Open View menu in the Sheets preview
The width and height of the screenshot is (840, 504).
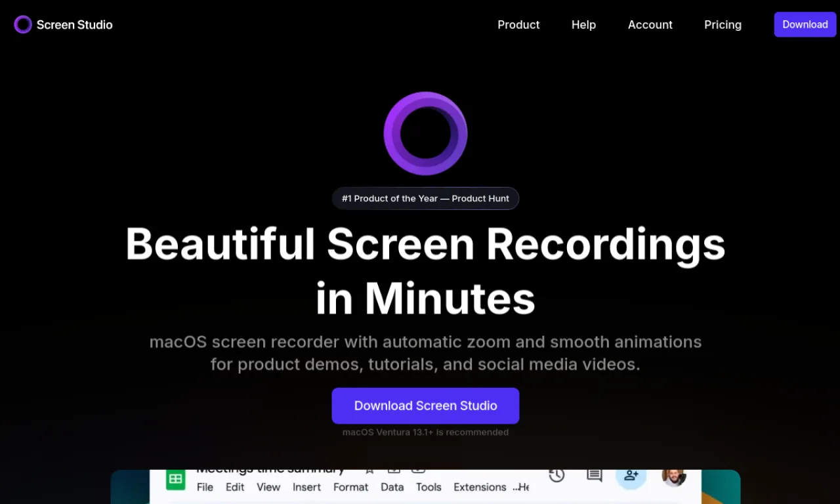[x=268, y=487]
